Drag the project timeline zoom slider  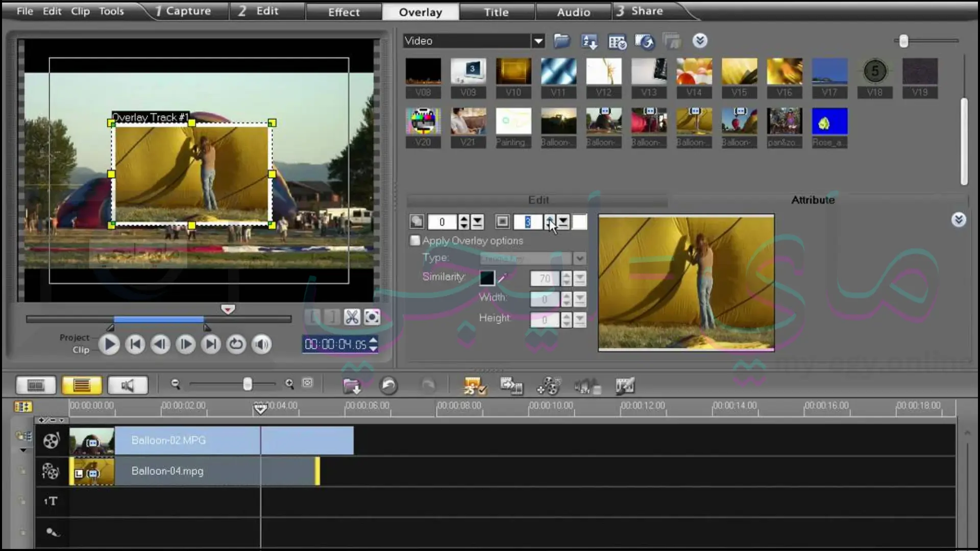tap(247, 385)
